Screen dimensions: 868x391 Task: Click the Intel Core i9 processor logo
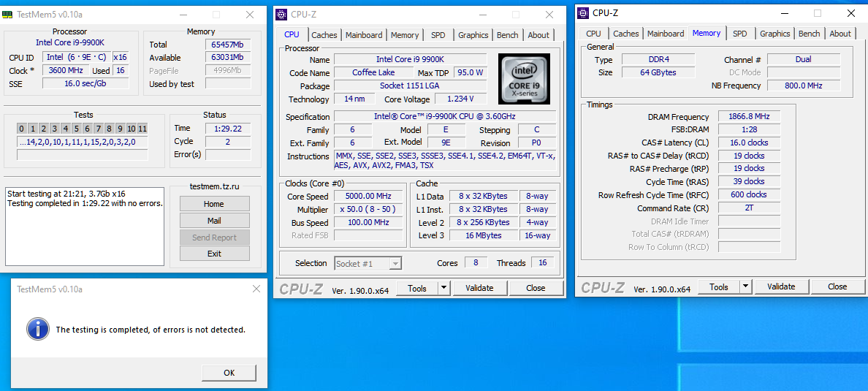tap(524, 79)
